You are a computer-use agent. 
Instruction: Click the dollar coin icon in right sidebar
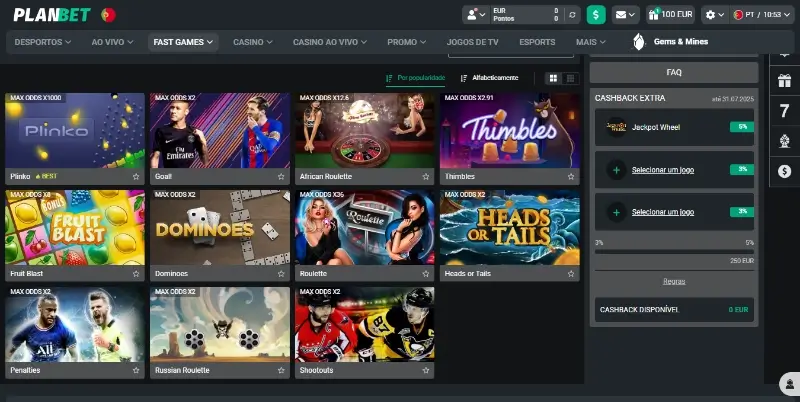783,170
